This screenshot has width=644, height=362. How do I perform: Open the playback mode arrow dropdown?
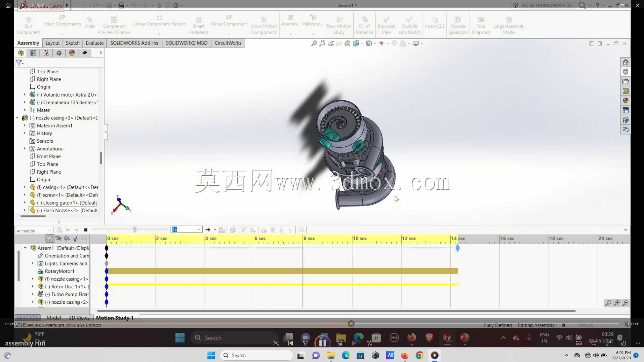pyautogui.click(x=215, y=230)
